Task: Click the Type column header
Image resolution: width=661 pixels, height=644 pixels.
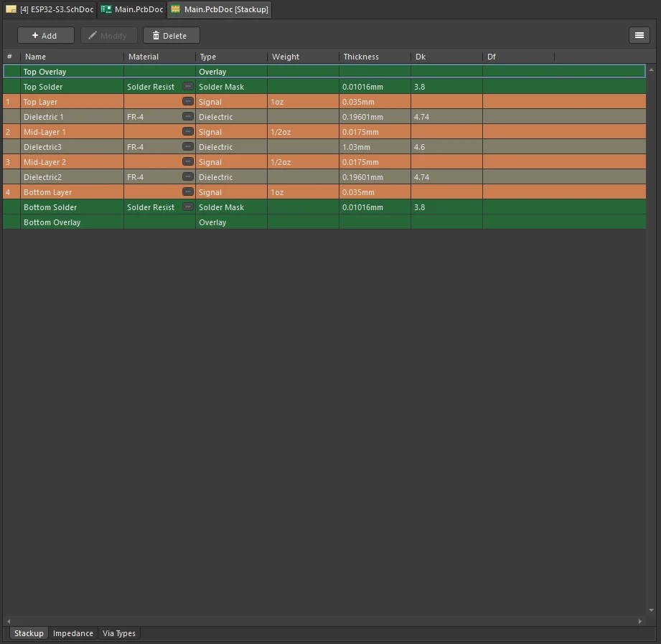Action: (x=231, y=57)
